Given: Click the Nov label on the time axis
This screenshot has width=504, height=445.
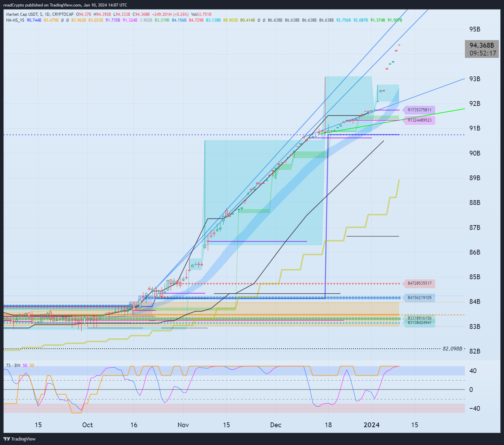Looking at the screenshot, I should pyautogui.click(x=183, y=425).
